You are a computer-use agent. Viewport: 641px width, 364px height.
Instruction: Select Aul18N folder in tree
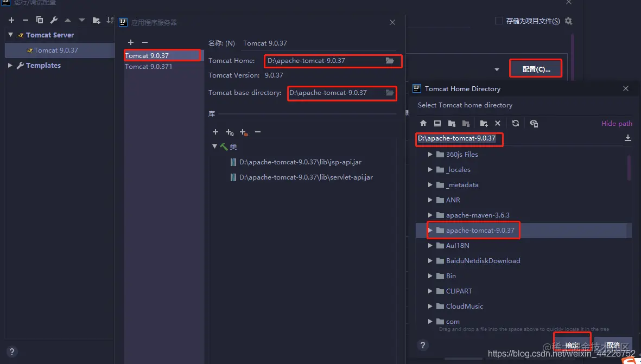458,246
